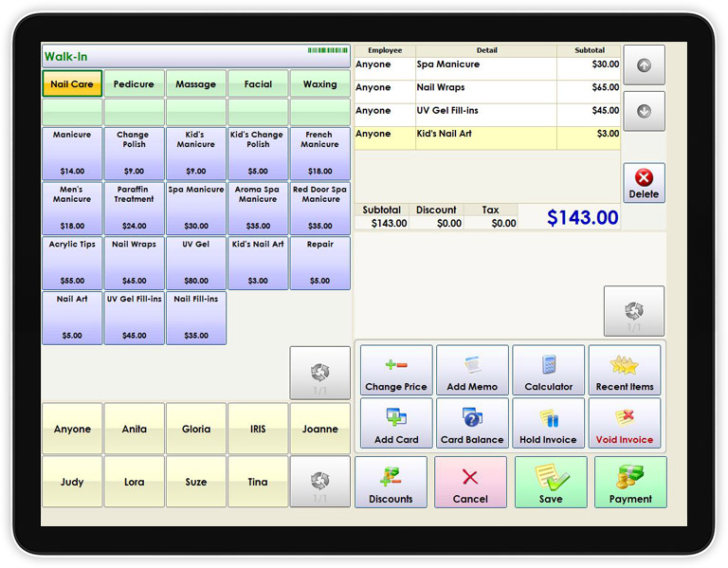Switch to the Pedicure category tab

134,84
